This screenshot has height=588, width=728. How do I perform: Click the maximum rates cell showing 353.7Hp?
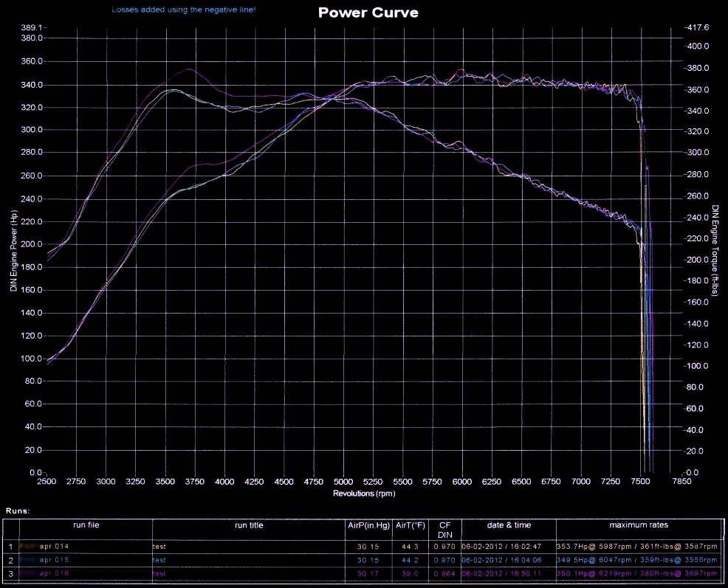pos(638,547)
